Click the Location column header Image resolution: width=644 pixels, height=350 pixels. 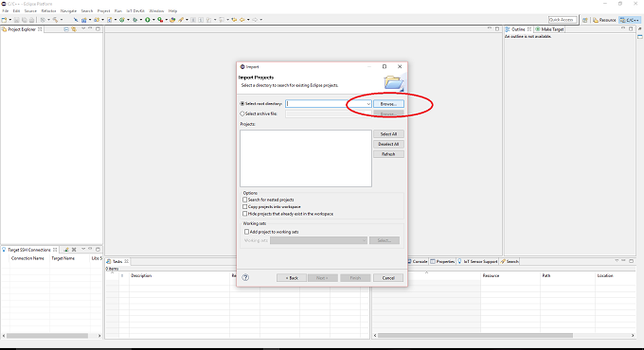605,275
